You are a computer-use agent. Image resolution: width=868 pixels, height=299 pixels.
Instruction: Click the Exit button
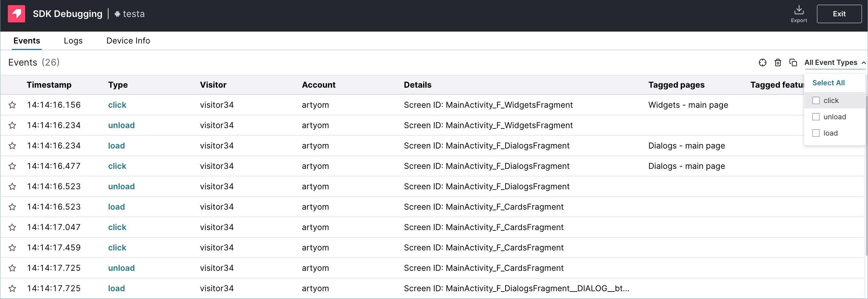[839, 14]
